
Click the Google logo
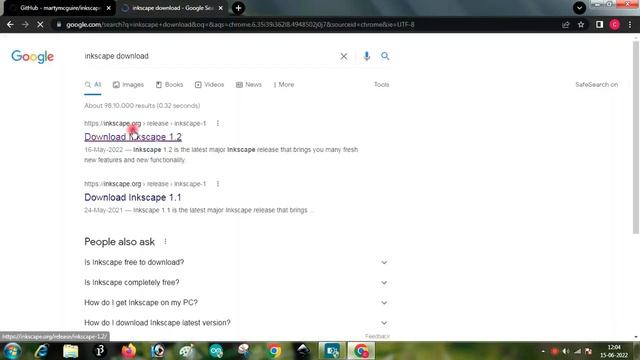click(x=32, y=56)
